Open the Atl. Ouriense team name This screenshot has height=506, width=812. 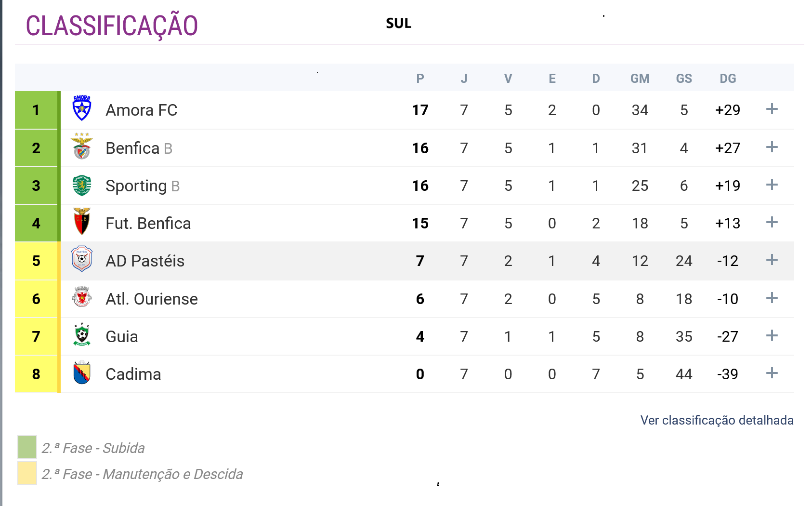coord(152,299)
